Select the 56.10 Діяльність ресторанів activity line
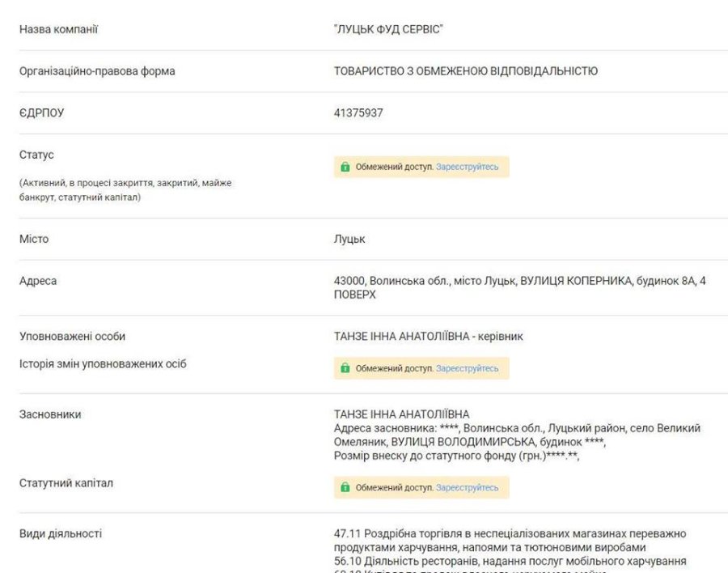This screenshot has width=728, height=573. [510, 561]
